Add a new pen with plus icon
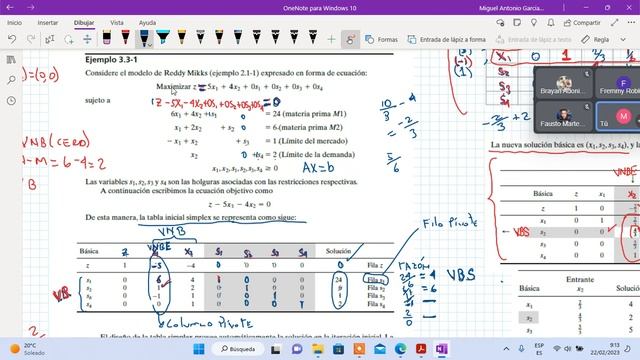The height and width of the screenshot is (360, 640). [x=331, y=39]
